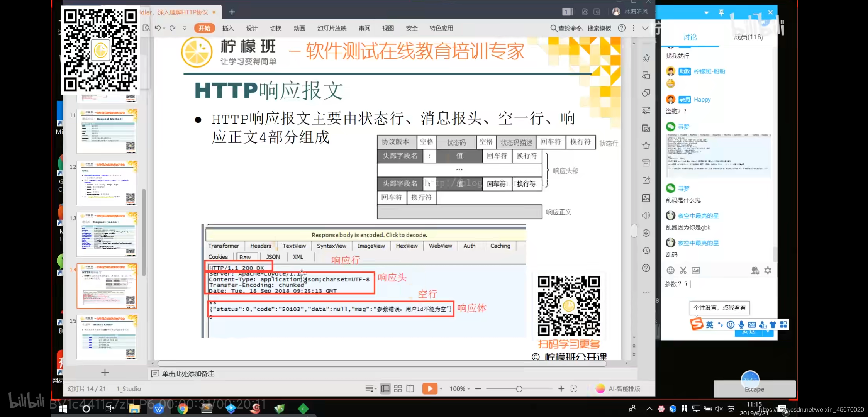Switch to reading view book icon
Screen dimensions: 868x417
(x=410, y=389)
